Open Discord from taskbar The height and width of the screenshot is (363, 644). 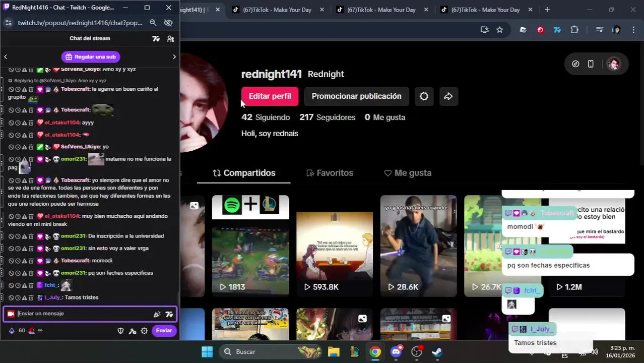(396, 352)
